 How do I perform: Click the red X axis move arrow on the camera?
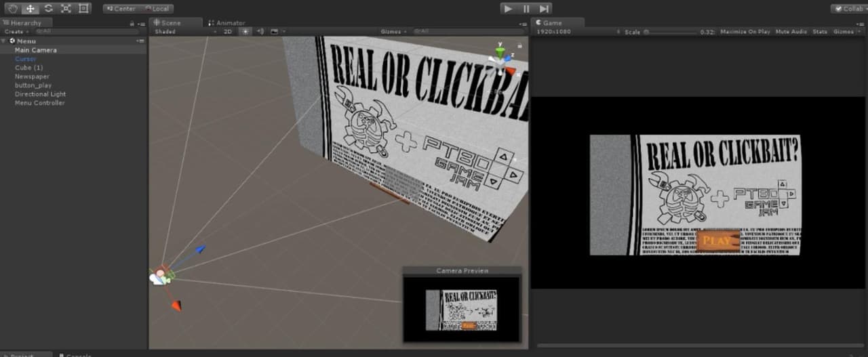point(176,306)
